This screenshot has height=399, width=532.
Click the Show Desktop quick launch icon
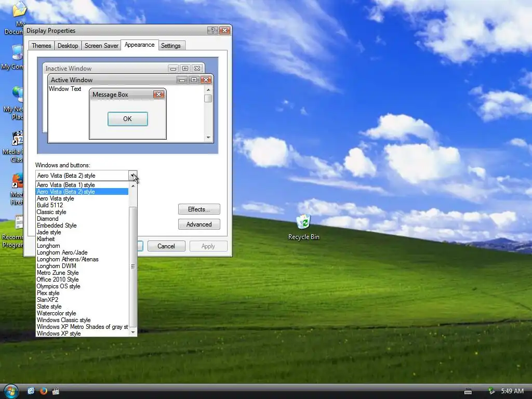click(31, 391)
